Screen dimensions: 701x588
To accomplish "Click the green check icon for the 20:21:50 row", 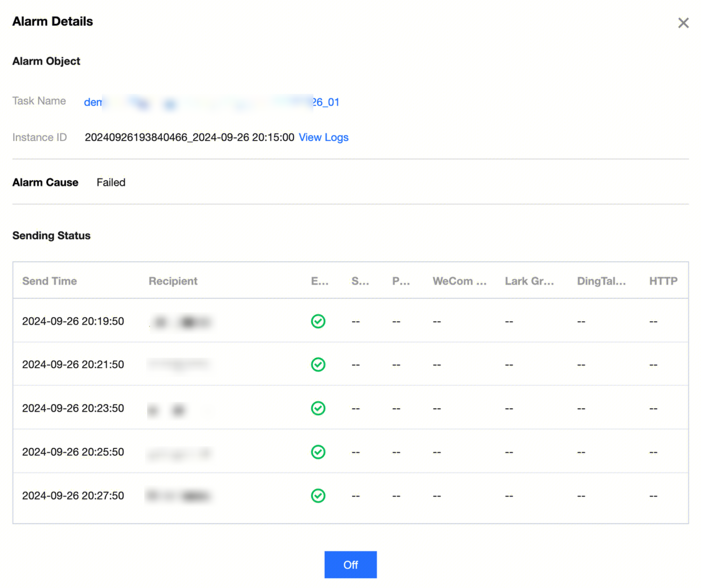I will point(318,364).
